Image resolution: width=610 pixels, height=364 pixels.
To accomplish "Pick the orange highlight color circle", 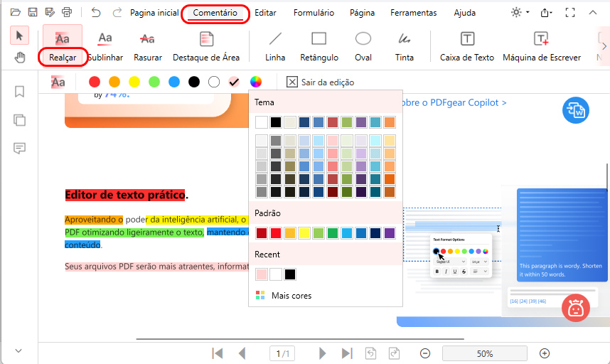I will coord(114,82).
